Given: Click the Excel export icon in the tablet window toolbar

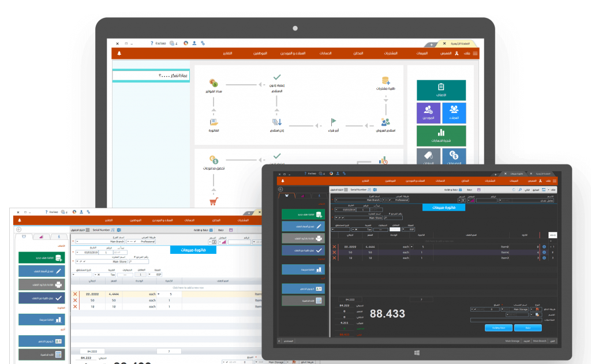Looking at the screenshot, I should pyautogui.click(x=375, y=190).
